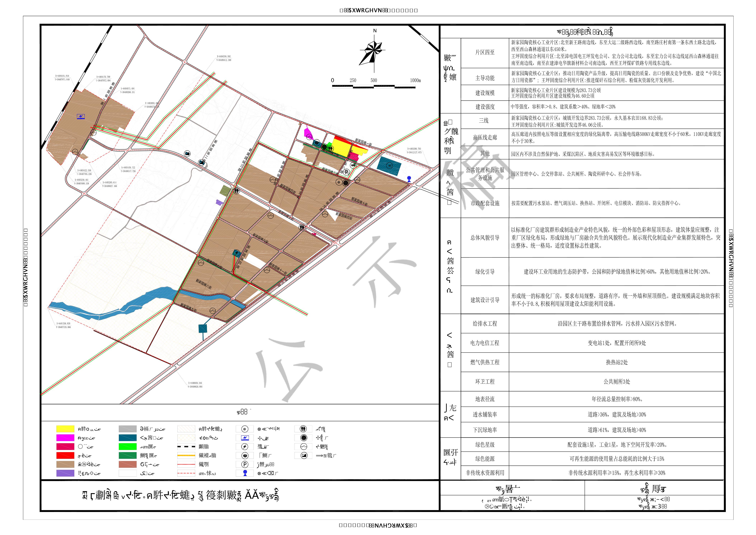Click the 建筑设计引导 table cell
The width and height of the screenshot is (756, 535).
pos(485,300)
